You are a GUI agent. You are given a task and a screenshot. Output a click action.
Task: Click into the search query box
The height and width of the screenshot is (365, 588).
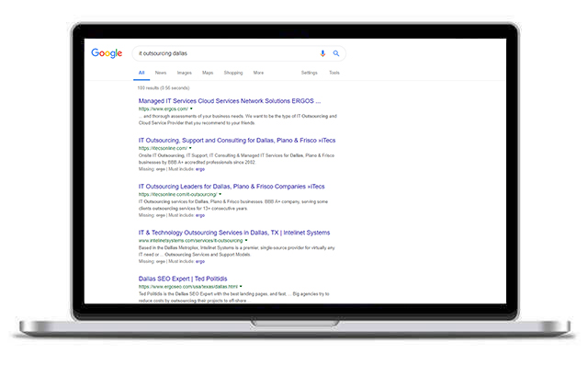pyautogui.click(x=225, y=53)
